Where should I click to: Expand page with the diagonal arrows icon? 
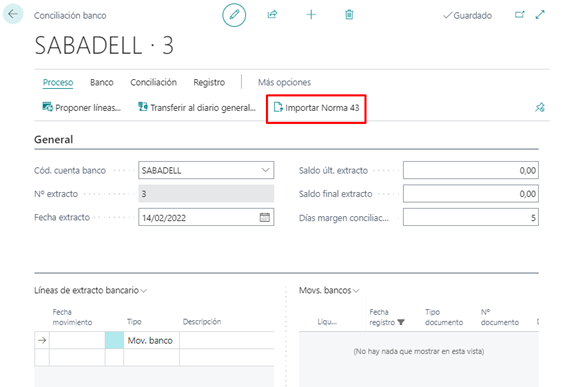click(x=540, y=15)
